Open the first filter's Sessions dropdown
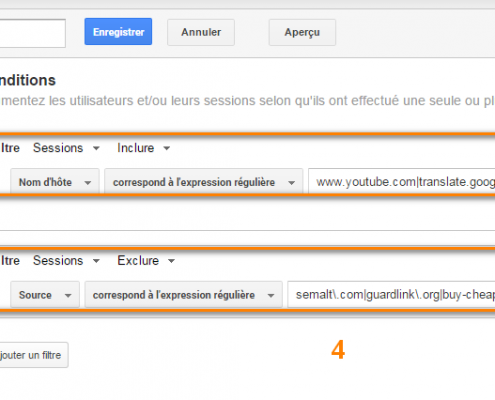495x400 pixels. click(66, 148)
